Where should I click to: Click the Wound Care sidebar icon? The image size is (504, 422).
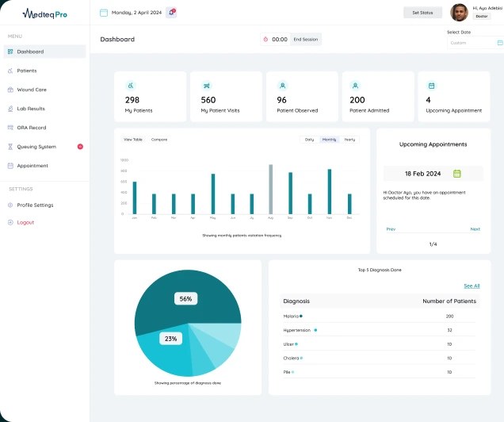[x=10, y=90]
